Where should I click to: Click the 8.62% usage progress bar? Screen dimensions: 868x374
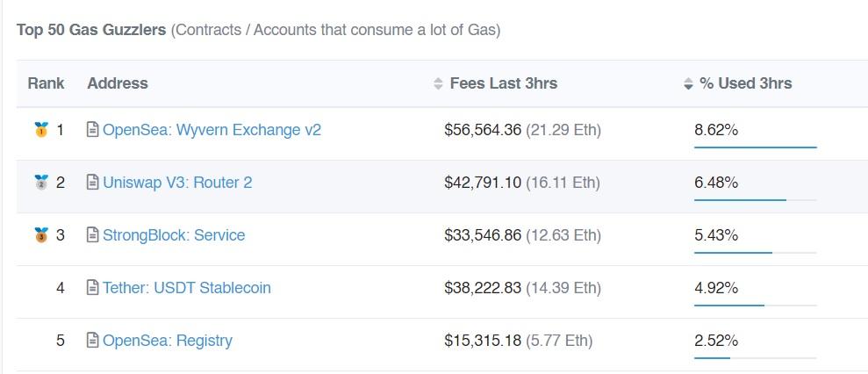tap(755, 147)
